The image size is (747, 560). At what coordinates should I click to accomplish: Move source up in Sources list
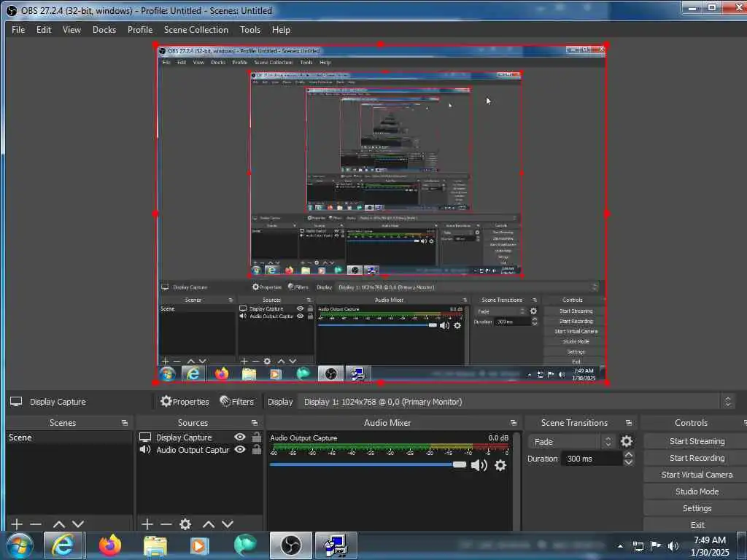pos(208,524)
